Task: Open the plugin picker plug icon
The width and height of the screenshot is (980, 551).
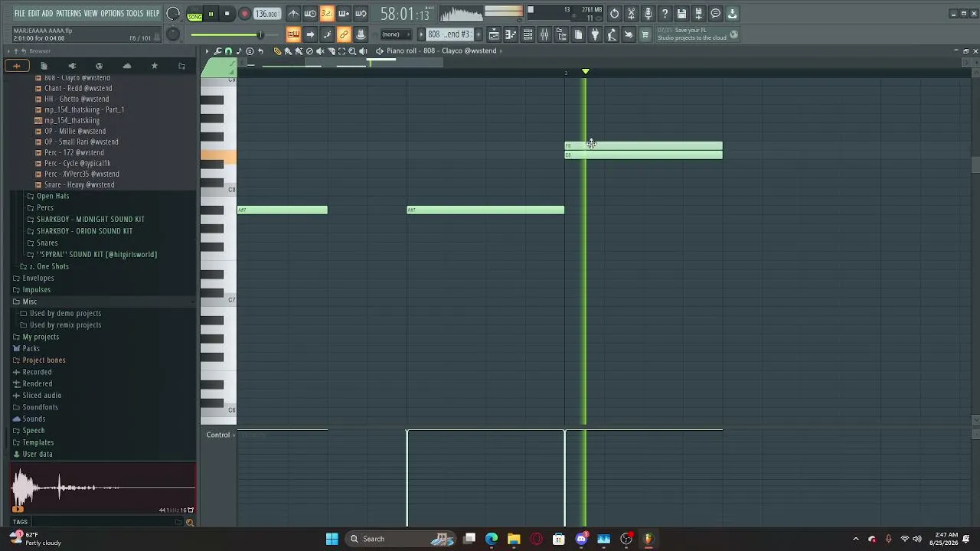Action: (x=595, y=34)
